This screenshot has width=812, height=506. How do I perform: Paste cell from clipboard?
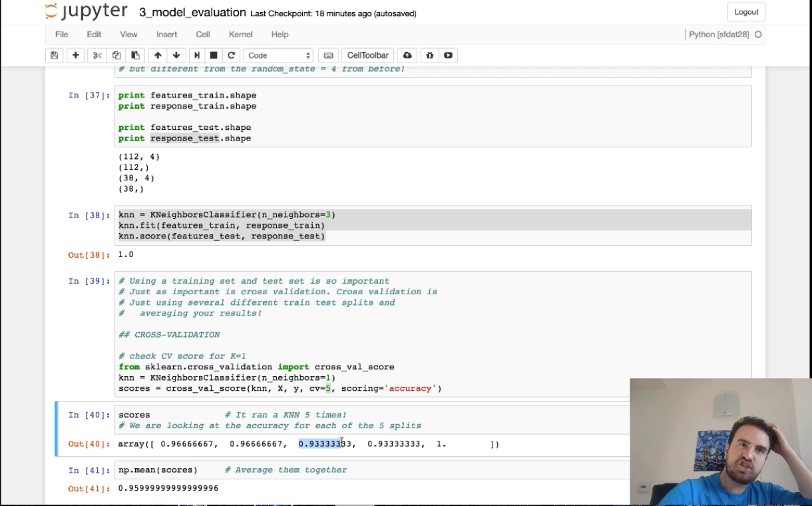pos(134,55)
